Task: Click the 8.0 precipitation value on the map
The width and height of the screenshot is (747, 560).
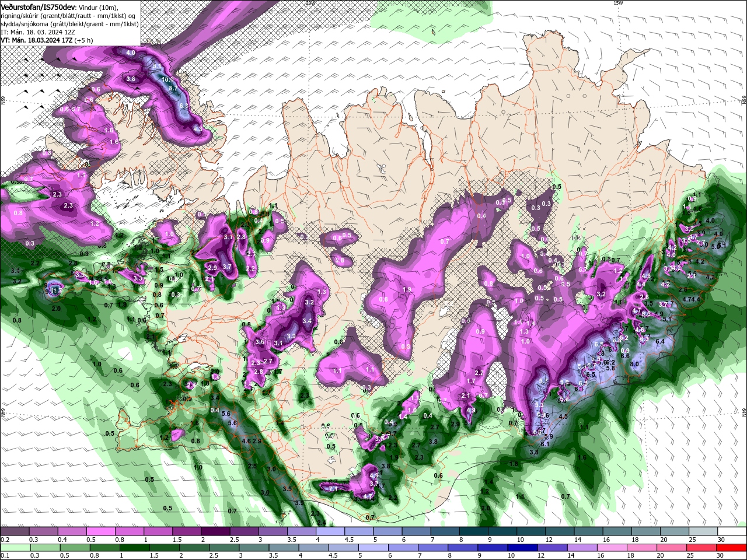Action: coord(635,364)
